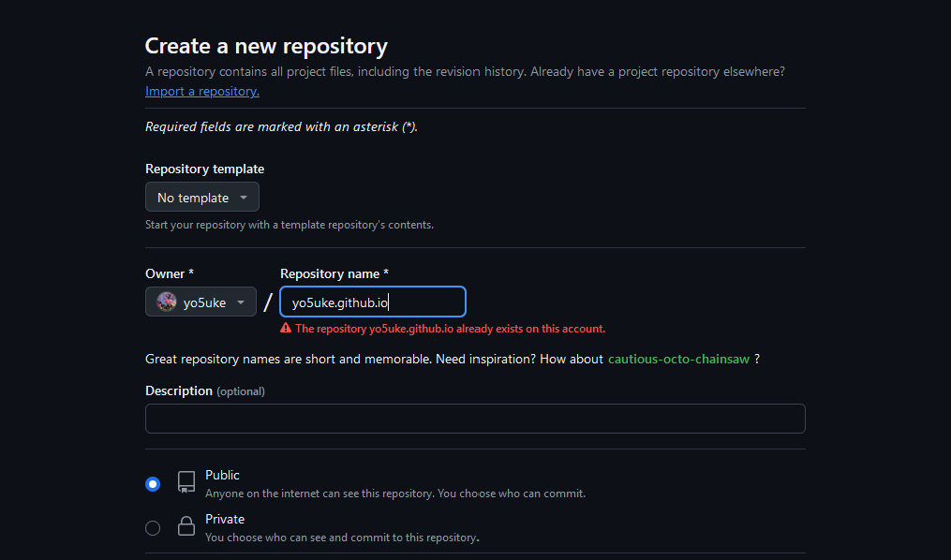Click into the Description input box
The height and width of the screenshot is (560, 951).
[x=475, y=419]
